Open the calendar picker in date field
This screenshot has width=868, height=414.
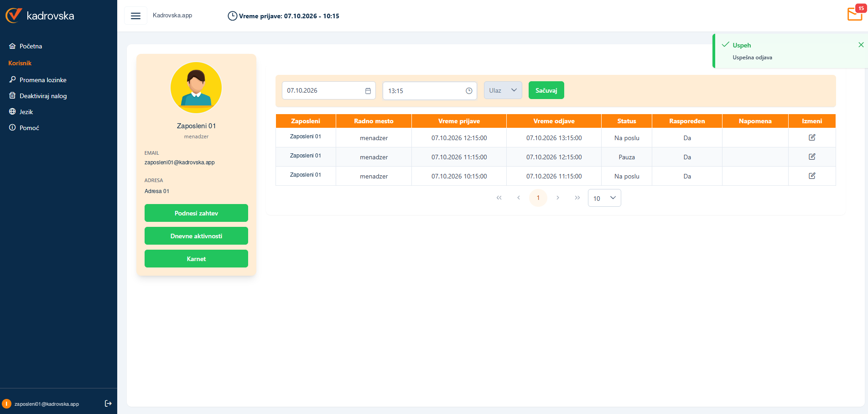tap(368, 91)
